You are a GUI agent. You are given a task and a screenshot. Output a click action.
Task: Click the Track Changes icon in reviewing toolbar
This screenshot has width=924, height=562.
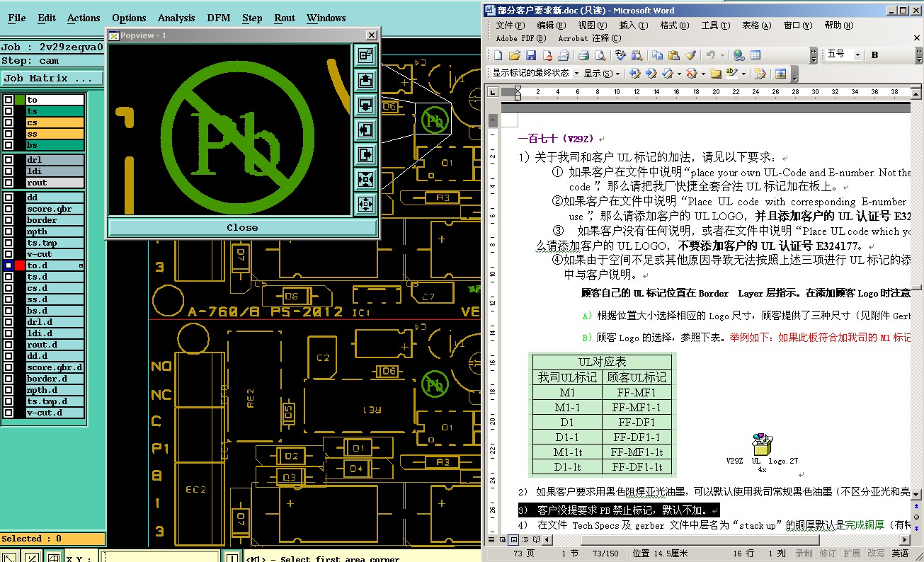click(x=760, y=74)
